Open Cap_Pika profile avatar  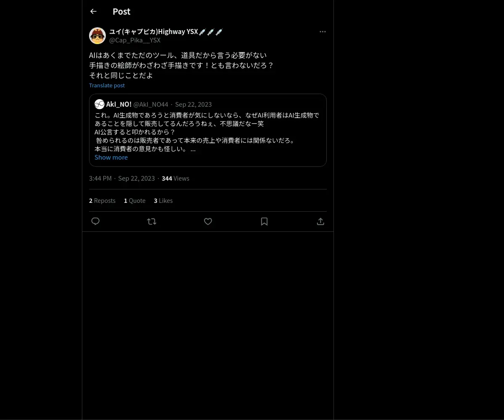97,36
